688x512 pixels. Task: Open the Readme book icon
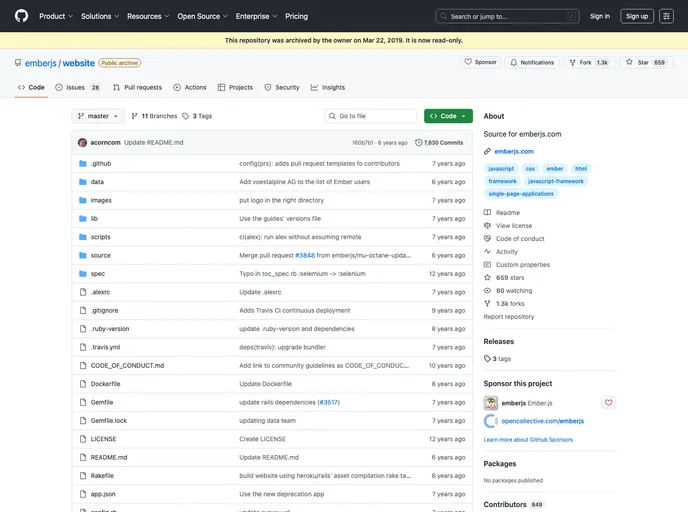pos(487,212)
